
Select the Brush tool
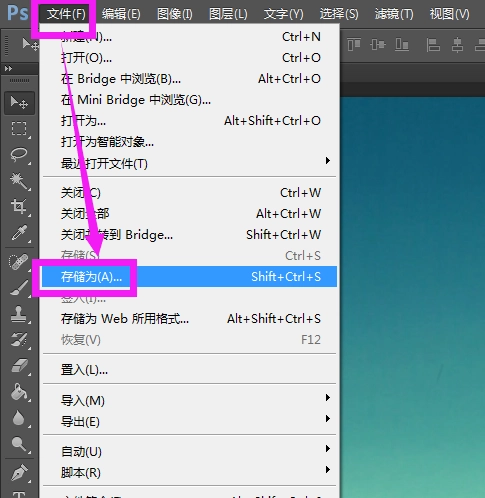19,288
